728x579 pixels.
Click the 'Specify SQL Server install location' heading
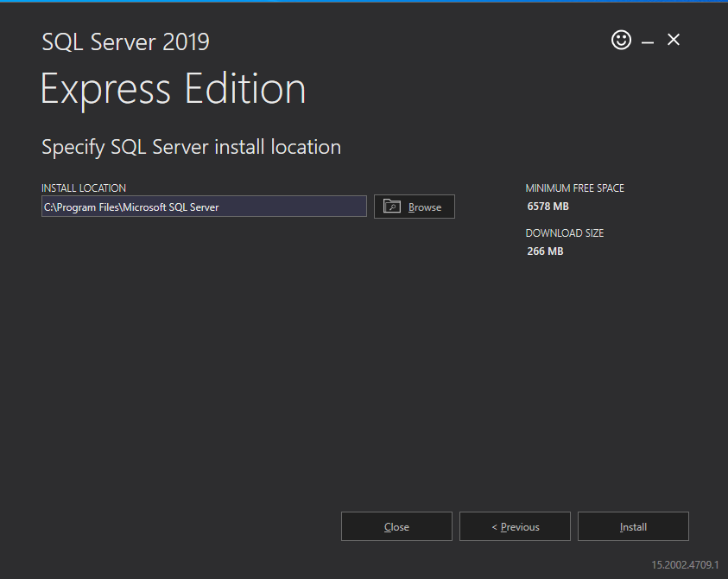point(192,147)
